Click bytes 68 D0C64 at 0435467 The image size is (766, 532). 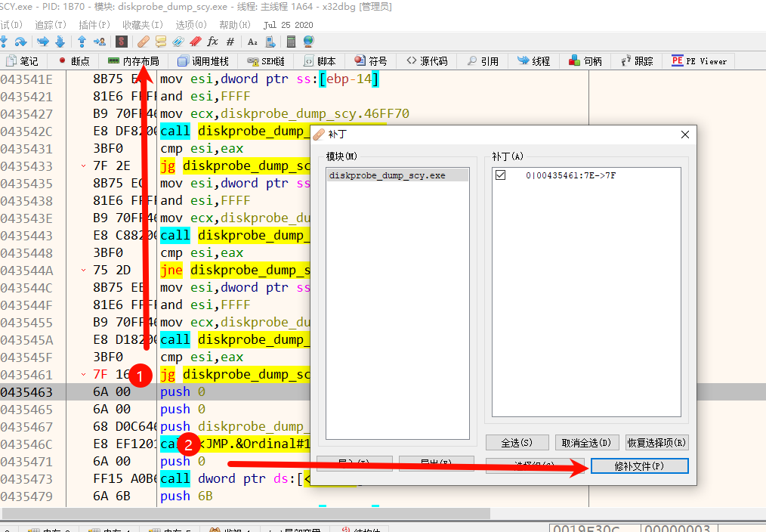125,426
